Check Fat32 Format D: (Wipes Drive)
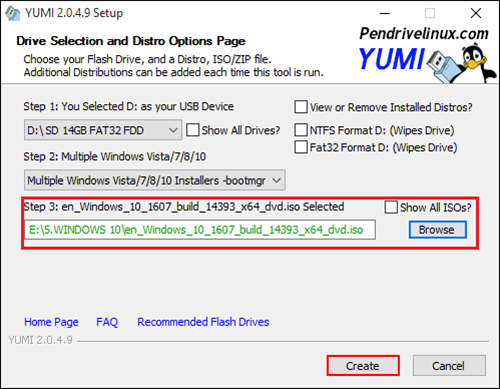 [301, 147]
